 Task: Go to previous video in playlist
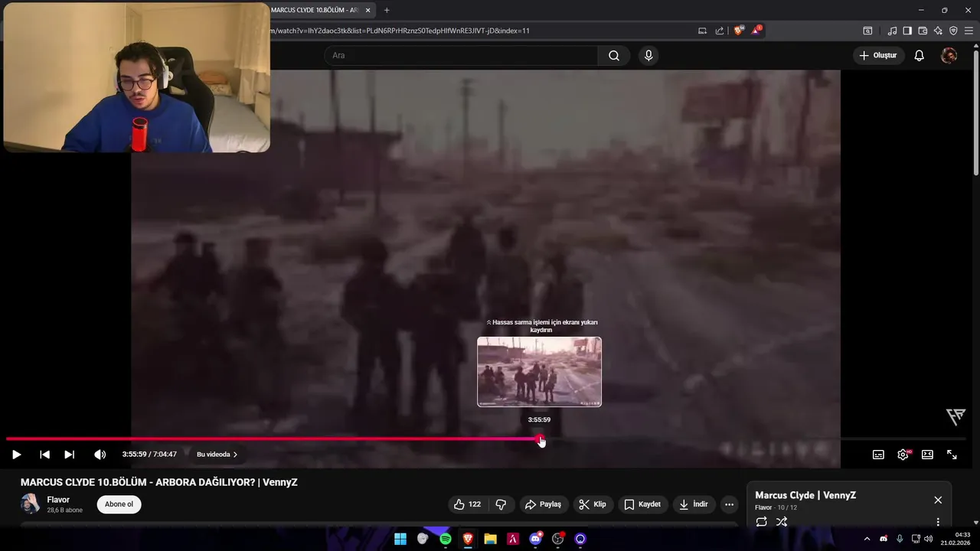44,455
